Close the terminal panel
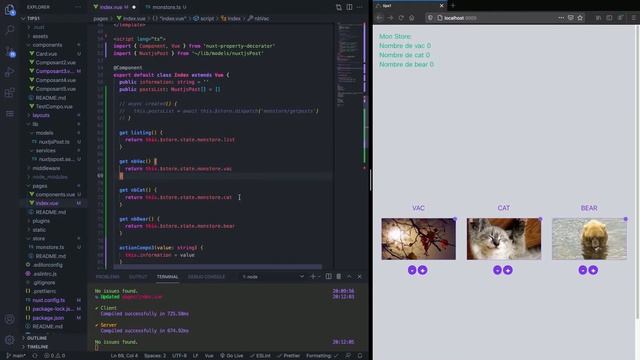The image size is (640, 360). pyautogui.click(x=360, y=276)
